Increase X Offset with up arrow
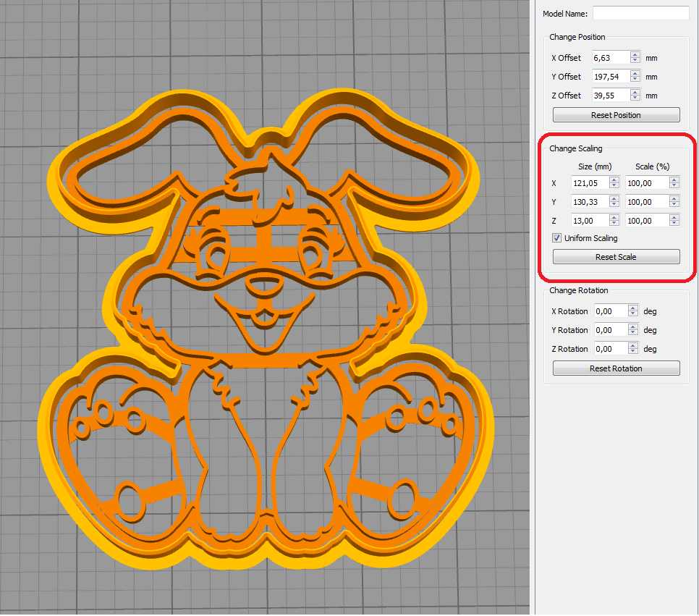The height and width of the screenshot is (616, 699). [635, 54]
